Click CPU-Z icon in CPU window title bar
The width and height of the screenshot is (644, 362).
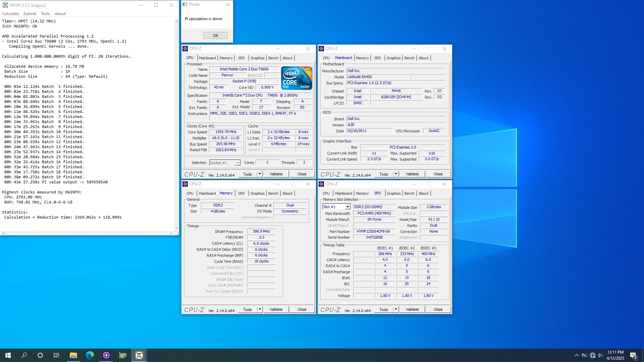(185, 49)
